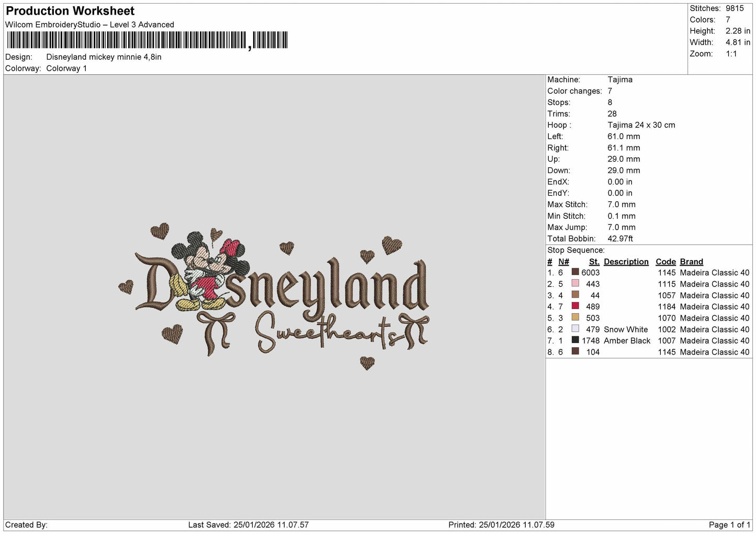Click the Min Stitch value 0.1 mm
Viewport: 756px width, 534px height.
click(622, 216)
